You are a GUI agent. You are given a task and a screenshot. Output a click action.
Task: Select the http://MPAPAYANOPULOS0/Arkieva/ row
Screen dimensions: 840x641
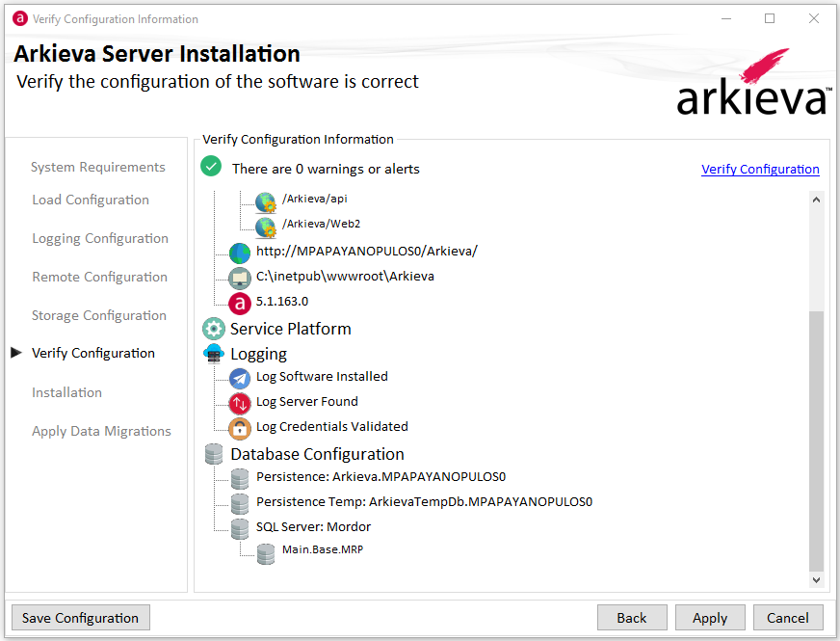click(366, 251)
